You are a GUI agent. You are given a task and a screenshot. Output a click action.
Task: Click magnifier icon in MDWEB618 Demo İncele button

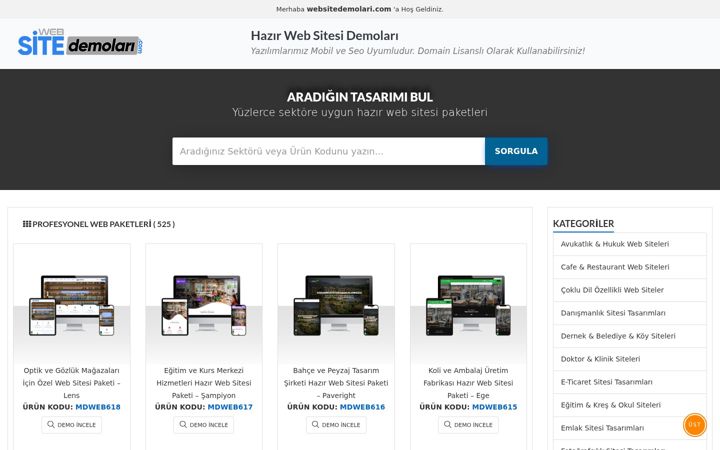(51, 424)
